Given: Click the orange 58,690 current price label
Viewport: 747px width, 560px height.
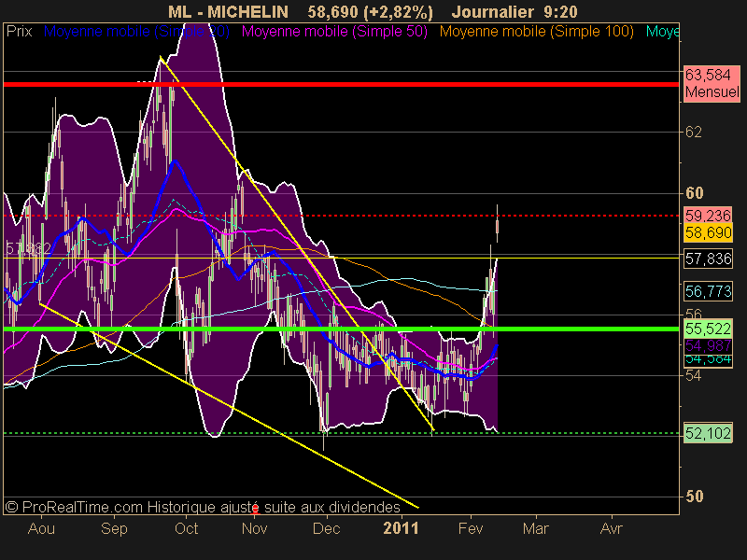Looking at the screenshot, I should pyautogui.click(x=708, y=232).
